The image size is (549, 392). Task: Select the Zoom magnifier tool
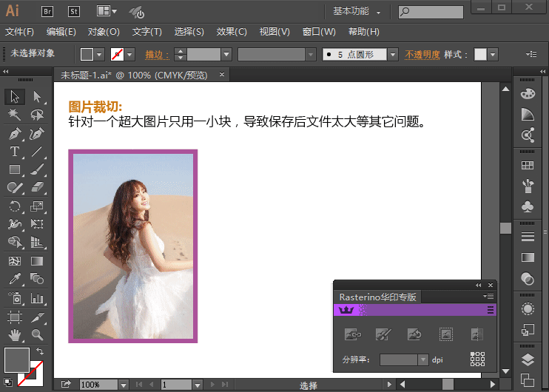37,335
